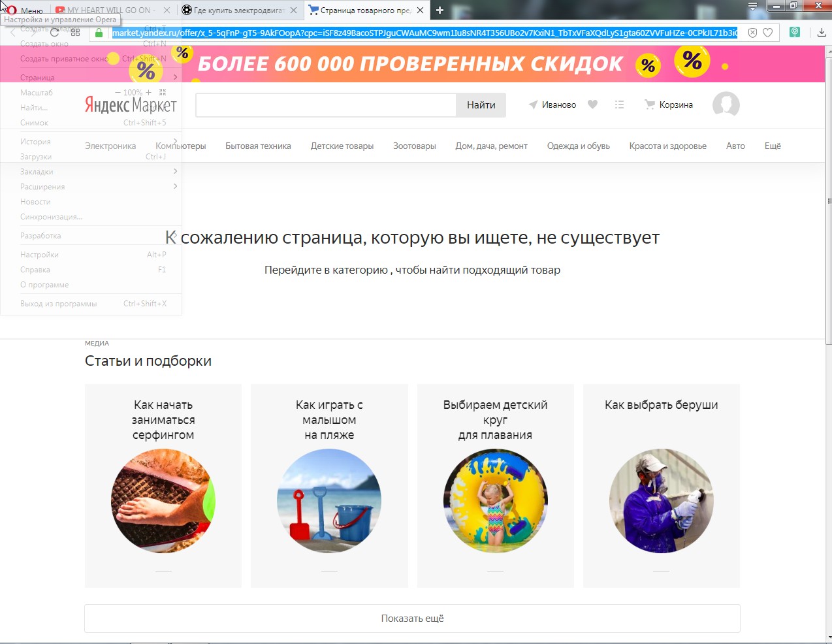Screen dimensions: 832x644
Task: Open Настройки from the Opera menu
Action: point(91,255)
